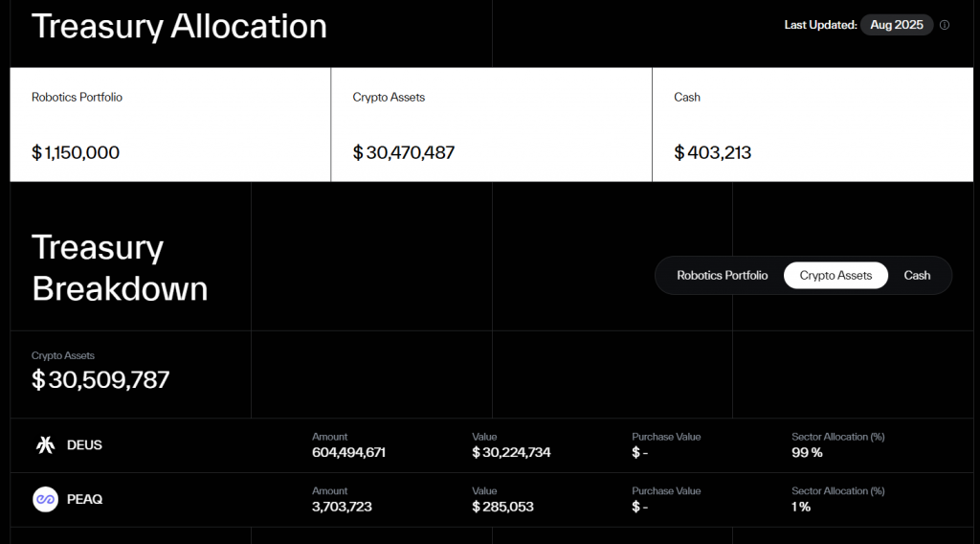Select the DEUS amount 604,494,671
The image size is (980, 544).
click(x=348, y=452)
